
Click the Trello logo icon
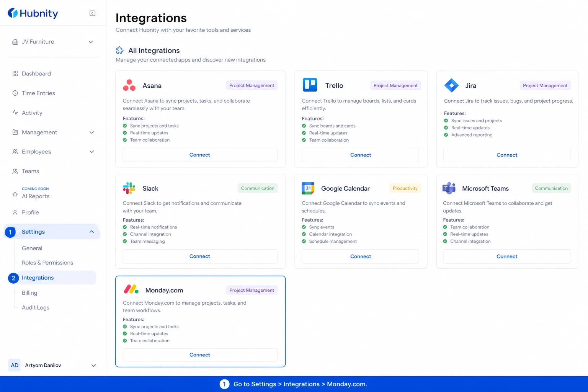pos(310,85)
